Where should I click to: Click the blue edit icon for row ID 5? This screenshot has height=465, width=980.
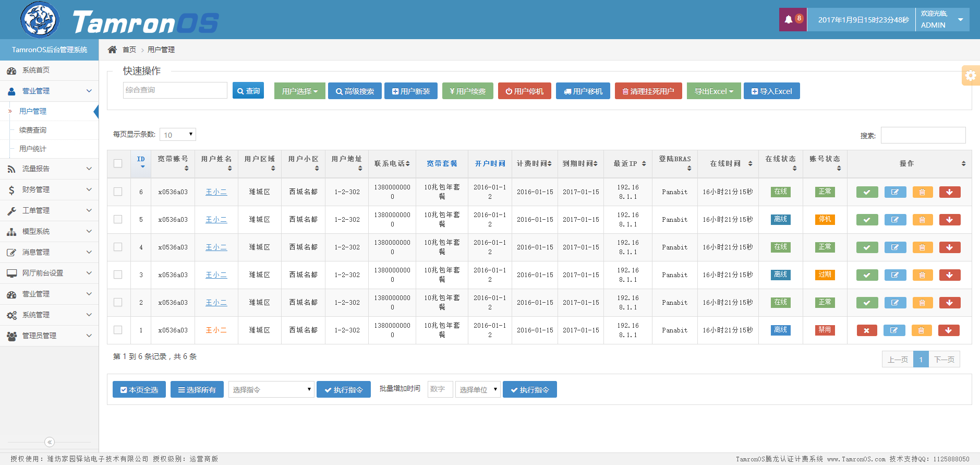895,220
